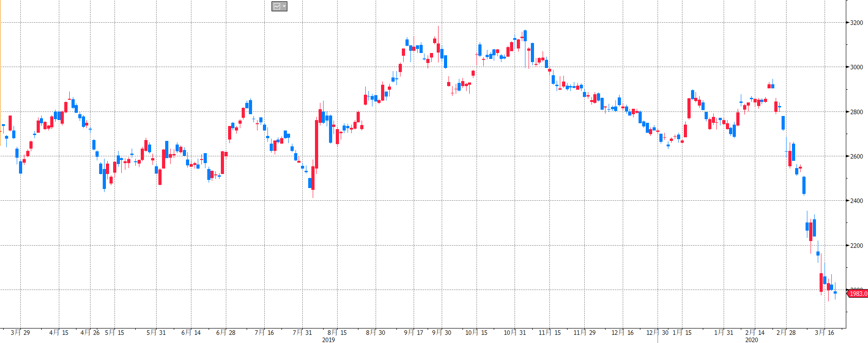Click the 7月 16 date label
Image resolution: width=868 pixels, height=343 pixels.
[264, 333]
